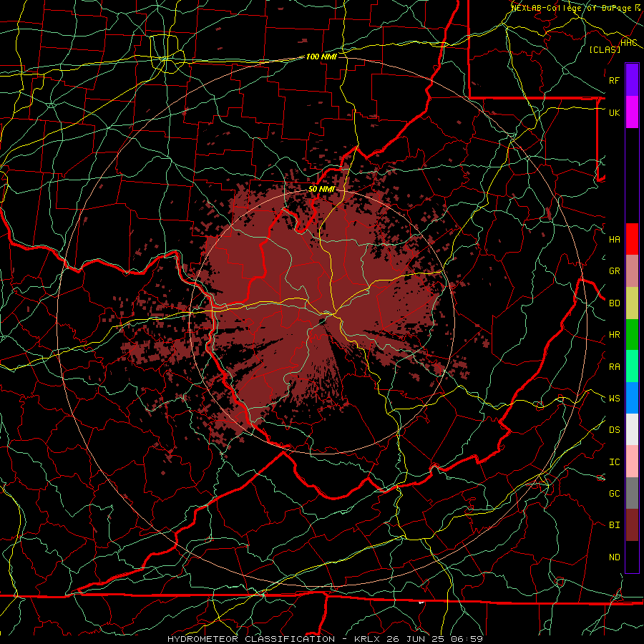Click the UK magenta color swatch

[x=632, y=112]
